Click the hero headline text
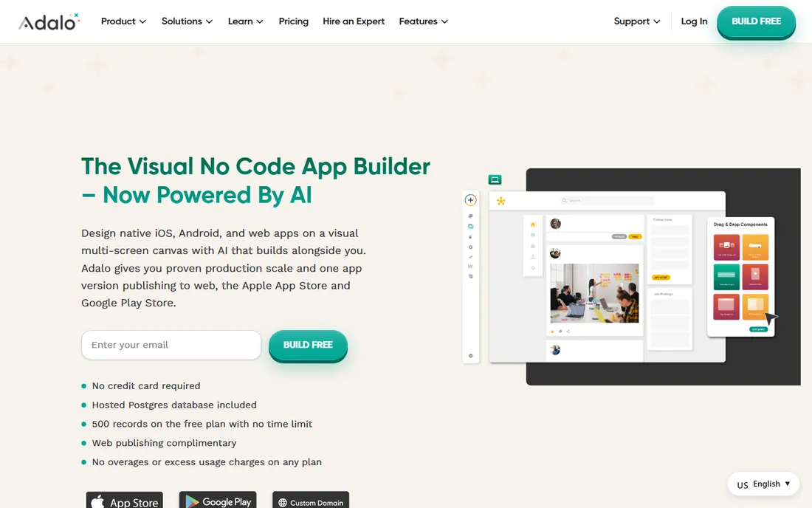Image resolution: width=812 pixels, height=508 pixels. [255, 181]
